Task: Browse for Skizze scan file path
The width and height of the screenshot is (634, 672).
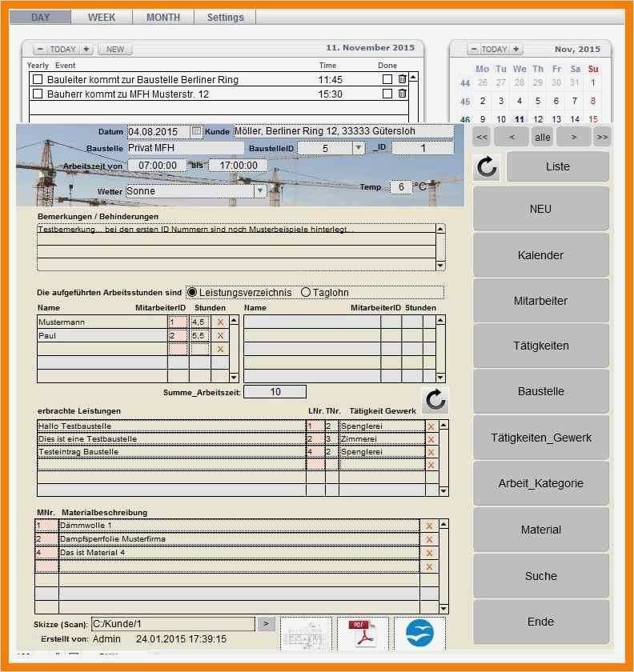Action: tap(266, 624)
